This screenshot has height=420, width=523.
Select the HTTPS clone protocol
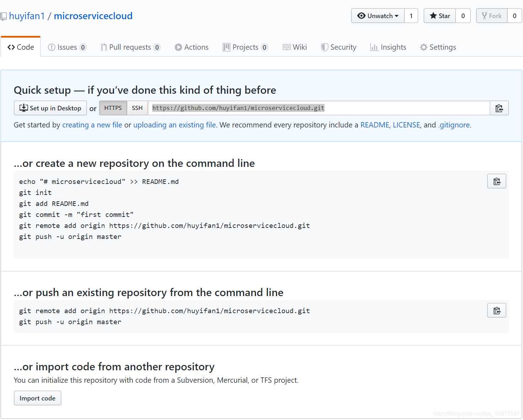tap(113, 108)
